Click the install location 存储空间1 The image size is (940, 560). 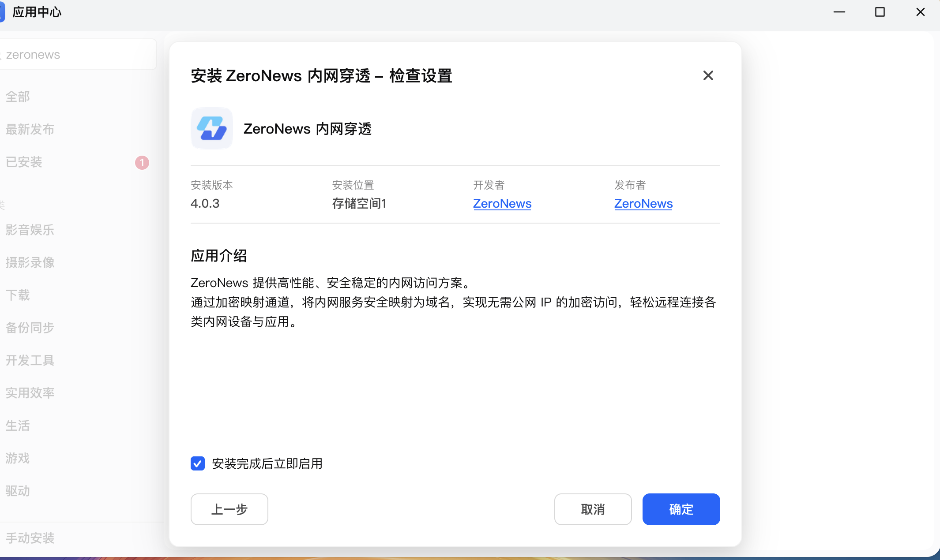tap(359, 203)
